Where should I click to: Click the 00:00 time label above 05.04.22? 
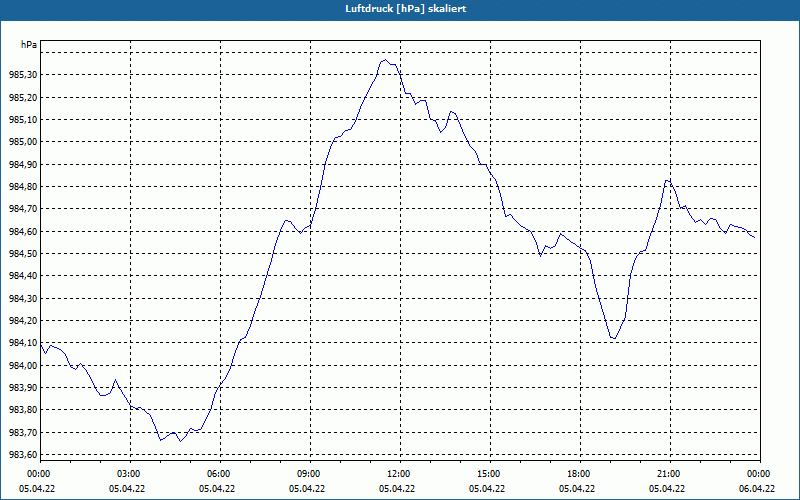40,474
